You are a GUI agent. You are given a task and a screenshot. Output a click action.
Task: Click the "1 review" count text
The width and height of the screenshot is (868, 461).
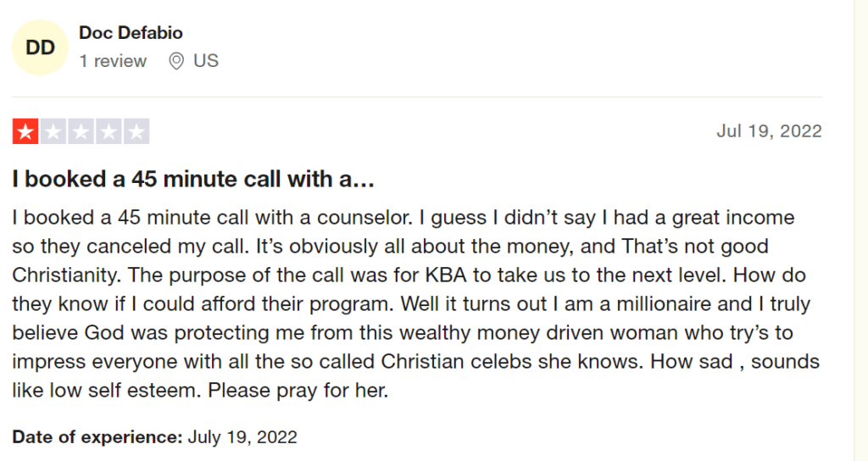point(113,61)
